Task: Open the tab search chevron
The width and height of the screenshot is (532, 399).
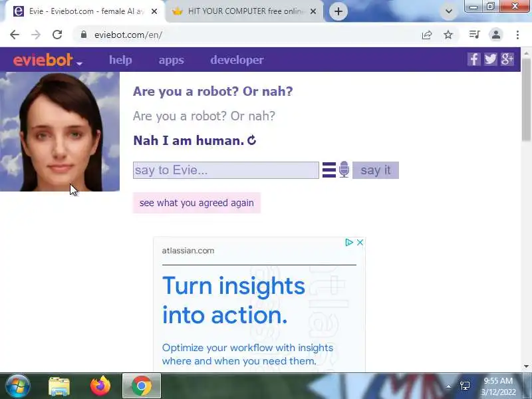Action: [x=448, y=11]
